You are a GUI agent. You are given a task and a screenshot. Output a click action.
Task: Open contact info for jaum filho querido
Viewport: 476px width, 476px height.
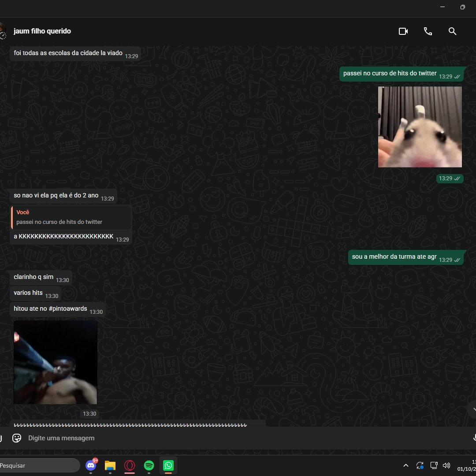pyautogui.click(x=42, y=31)
